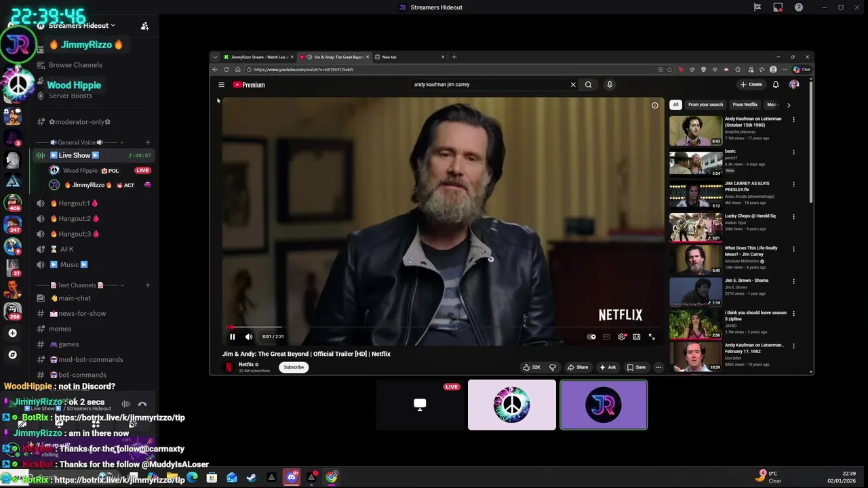
Task: Subscribe to the Netflix channel
Action: (294, 367)
